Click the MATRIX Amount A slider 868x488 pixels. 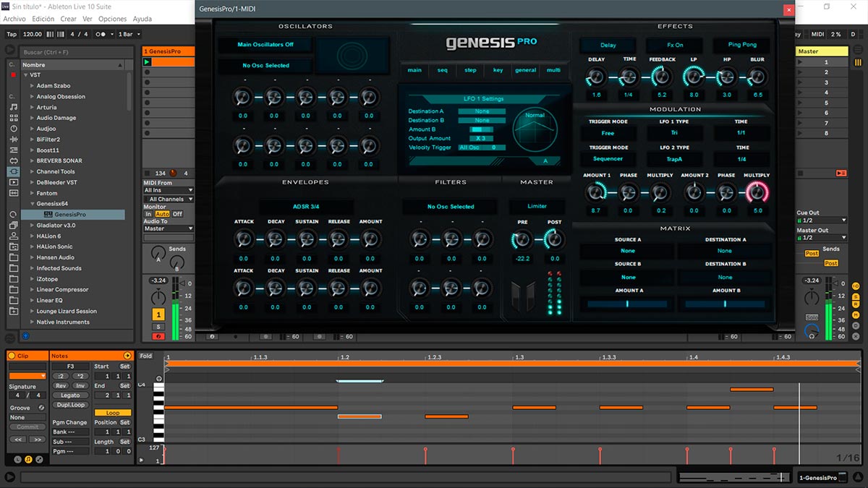[x=628, y=304]
